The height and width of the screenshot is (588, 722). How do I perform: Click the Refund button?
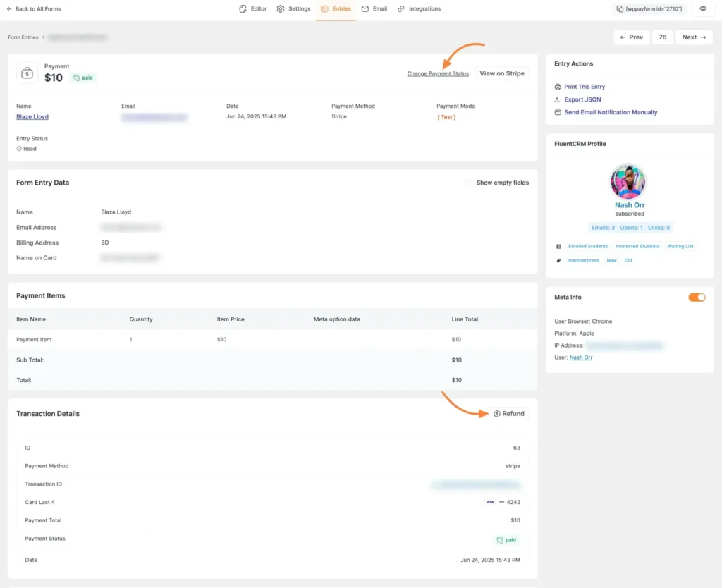[509, 413]
